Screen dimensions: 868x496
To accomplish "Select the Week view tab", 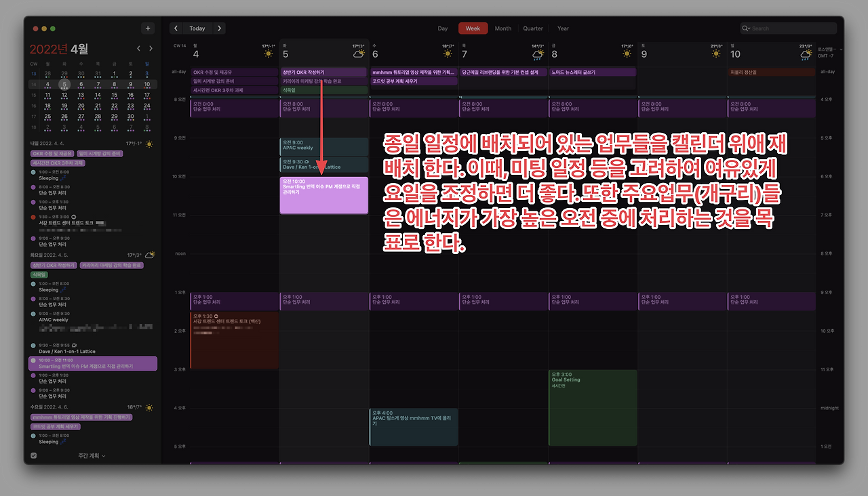I will pos(473,28).
